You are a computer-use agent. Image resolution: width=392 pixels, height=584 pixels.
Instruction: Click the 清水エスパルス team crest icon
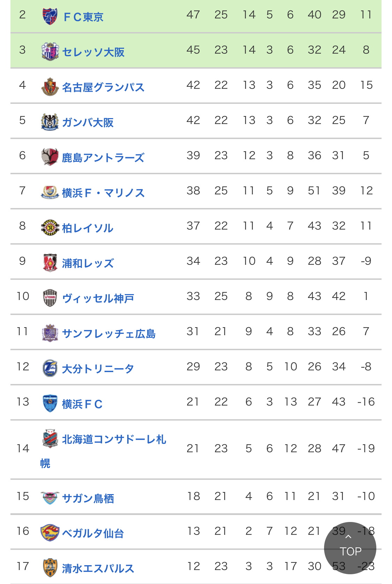pyautogui.click(x=50, y=568)
